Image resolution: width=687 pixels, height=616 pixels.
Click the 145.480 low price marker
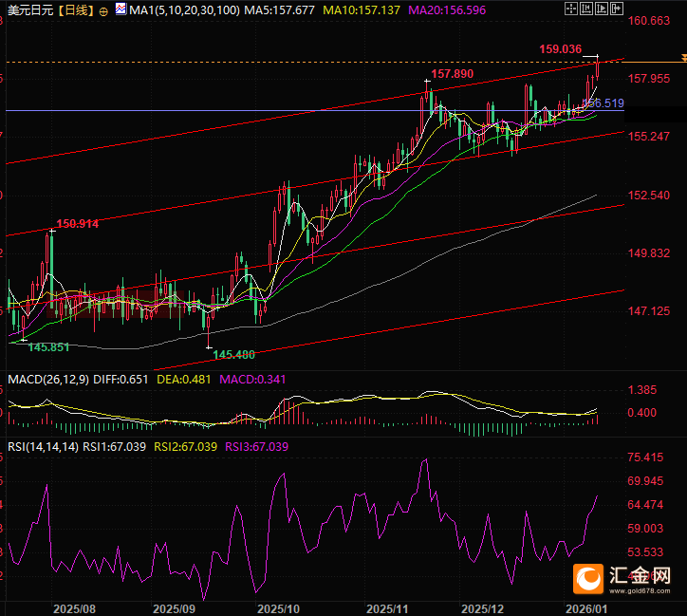233,354
